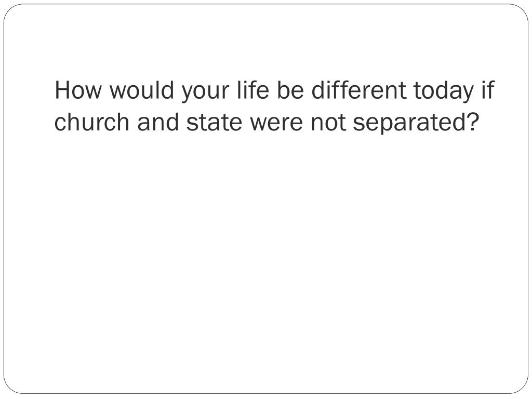
Task: Click the word "and" in the second line
Action: (x=158, y=122)
